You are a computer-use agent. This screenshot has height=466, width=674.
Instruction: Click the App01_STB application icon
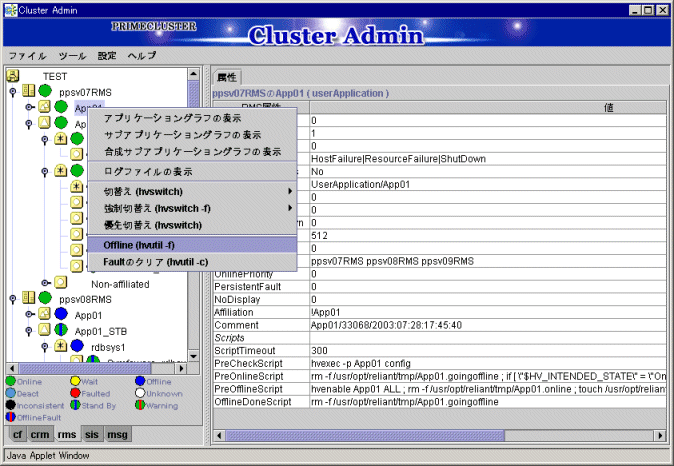pyautogui.click(x=45, y=330)
